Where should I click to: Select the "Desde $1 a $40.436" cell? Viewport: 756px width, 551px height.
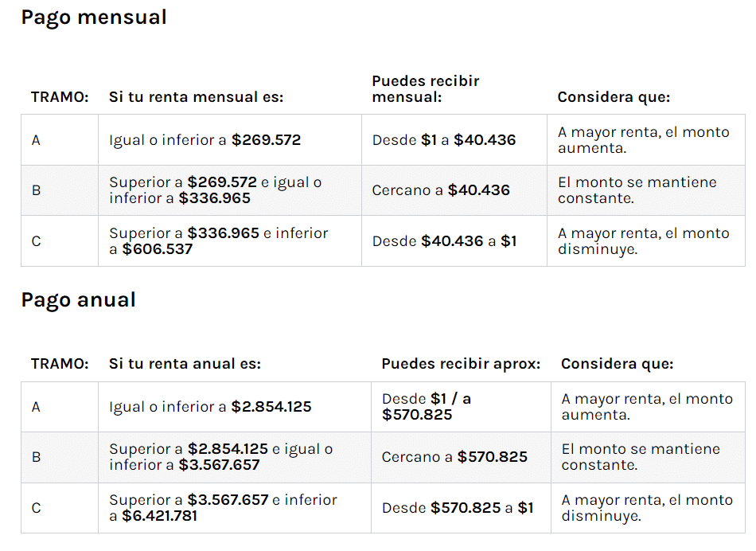(444, 140)
